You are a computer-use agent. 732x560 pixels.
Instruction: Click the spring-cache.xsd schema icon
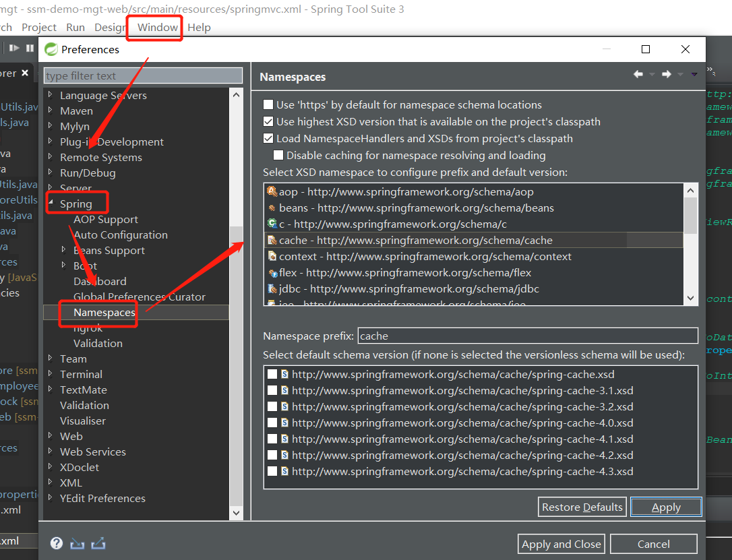pyautogui.click(x=284, y=374)
